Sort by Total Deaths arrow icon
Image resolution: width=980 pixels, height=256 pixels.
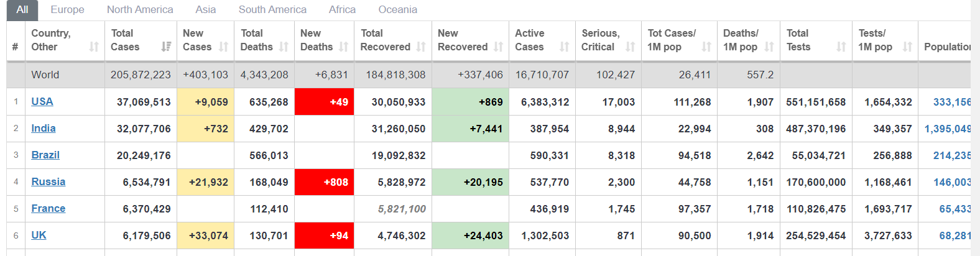click(x=284, y=47)
